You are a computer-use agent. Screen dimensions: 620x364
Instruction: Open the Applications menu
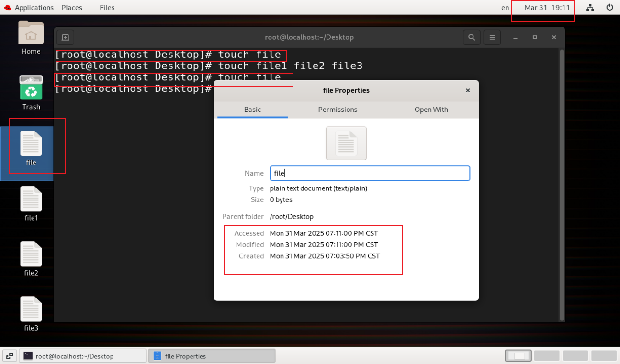tap(34, 8)
